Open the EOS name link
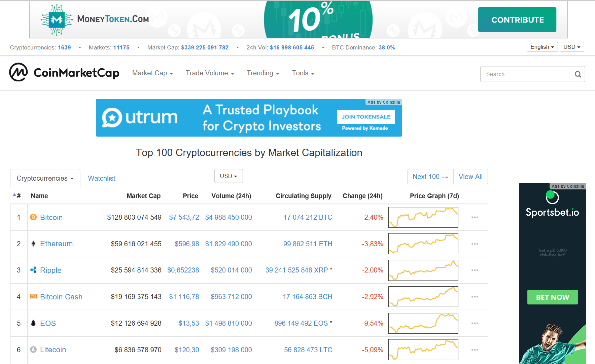This screenshot has height=364, width=595. (48, 323)
